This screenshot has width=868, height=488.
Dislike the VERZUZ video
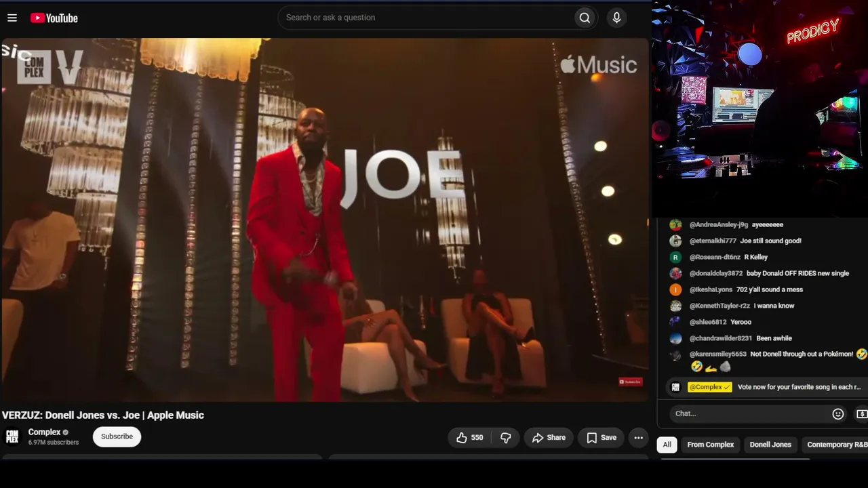[x=506, y=438]
